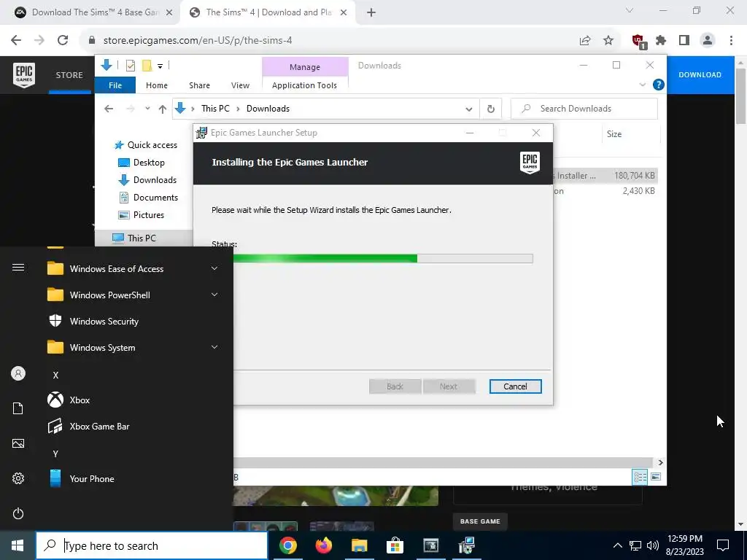Switch to 'The Sims 4 | Download and Play' tab
747x560 pixels.
tap(268, 13)
